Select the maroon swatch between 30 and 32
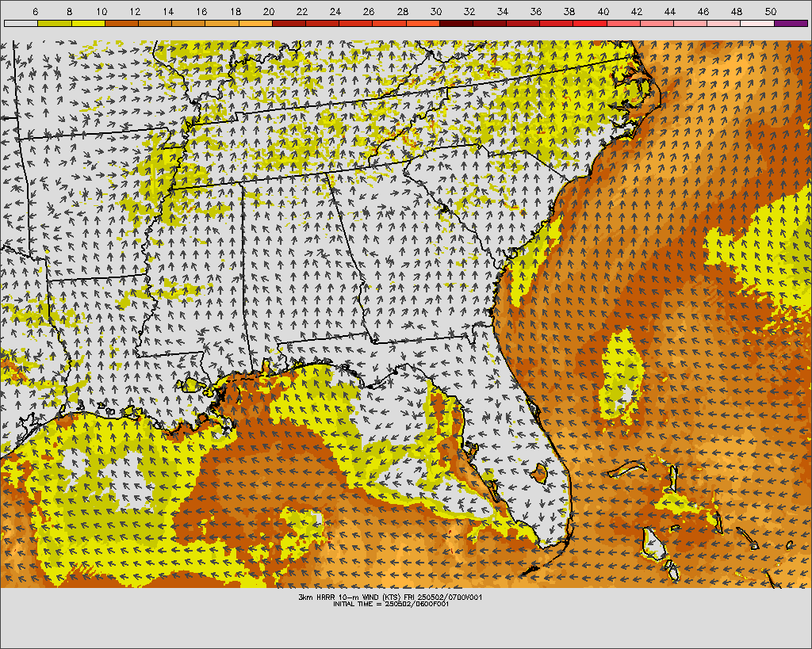The height and width of the screenshot is (649, 812). pos(456,23)
